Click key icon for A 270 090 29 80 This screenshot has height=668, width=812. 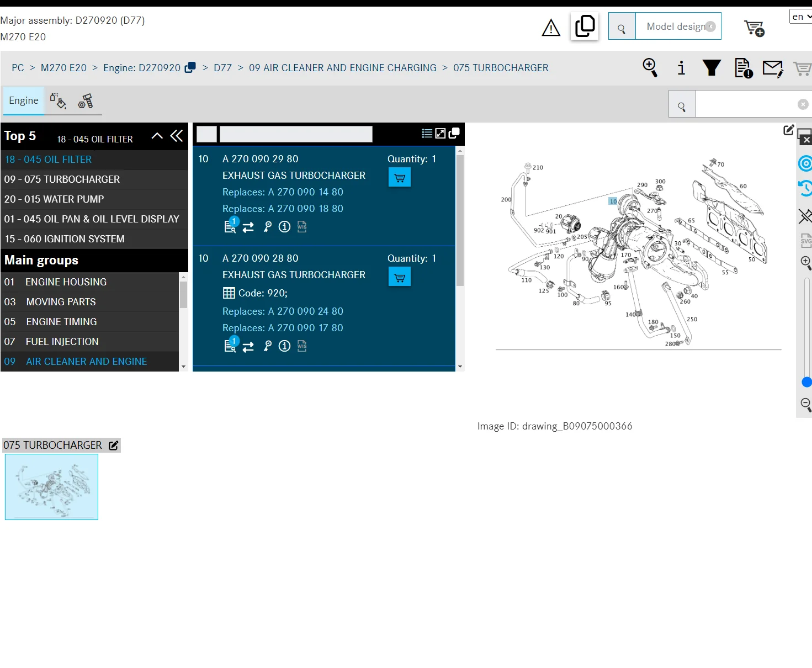(268, 226)
